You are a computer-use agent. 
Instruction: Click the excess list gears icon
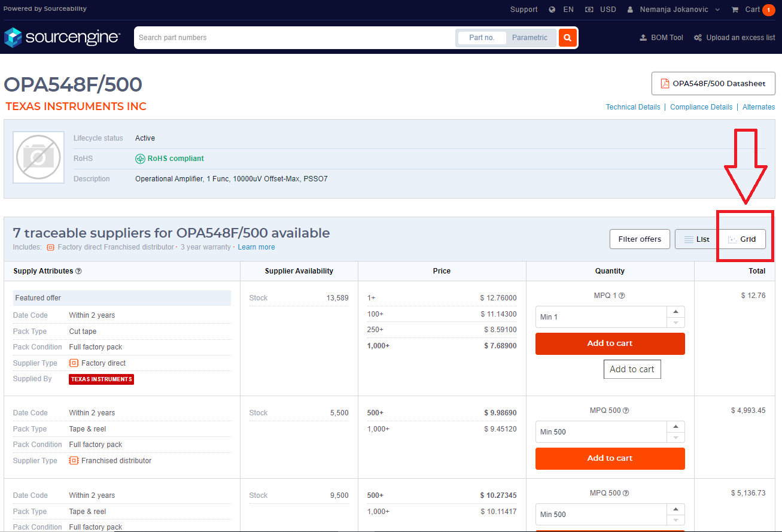click(698, 38)
